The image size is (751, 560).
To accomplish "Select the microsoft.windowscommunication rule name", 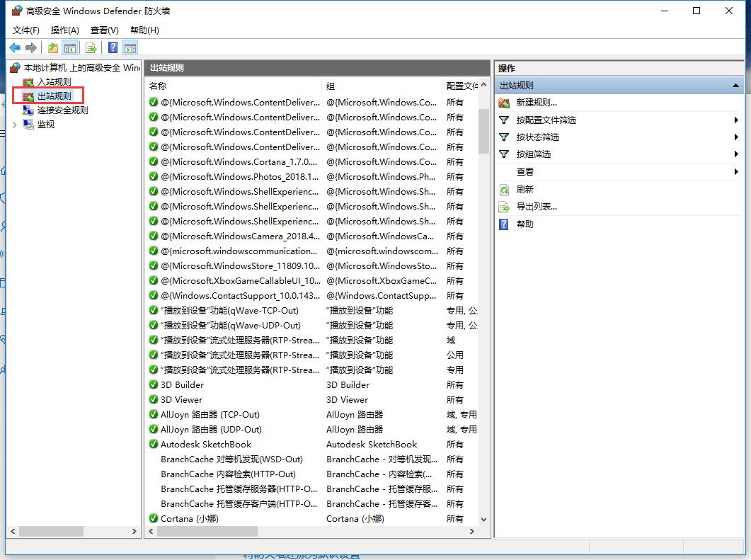I will tap(239, 251).
